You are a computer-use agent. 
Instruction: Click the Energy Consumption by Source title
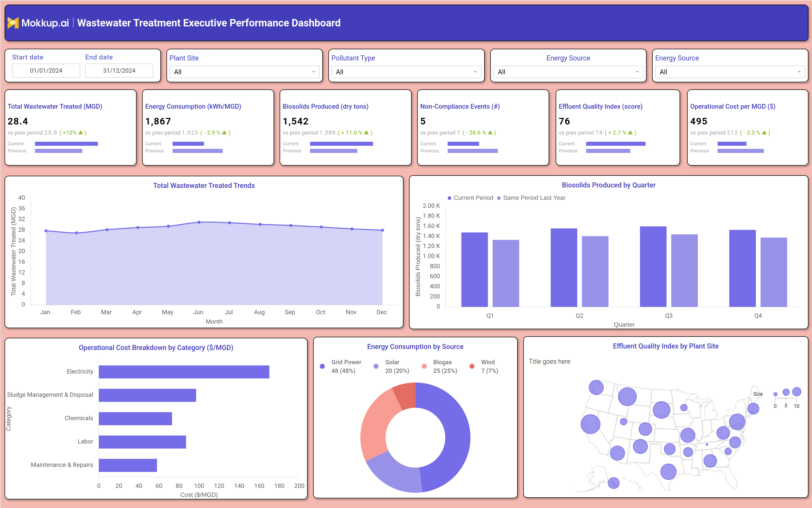click(415, 347)
